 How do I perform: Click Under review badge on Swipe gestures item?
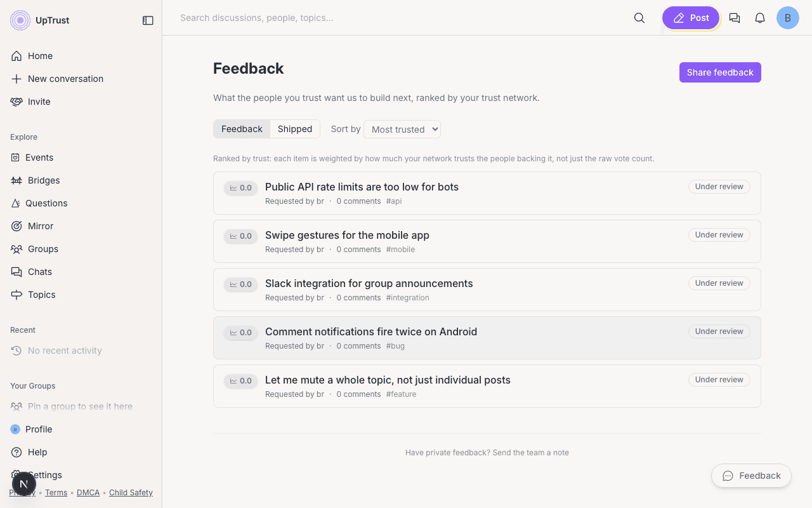(x=719, y=235)
